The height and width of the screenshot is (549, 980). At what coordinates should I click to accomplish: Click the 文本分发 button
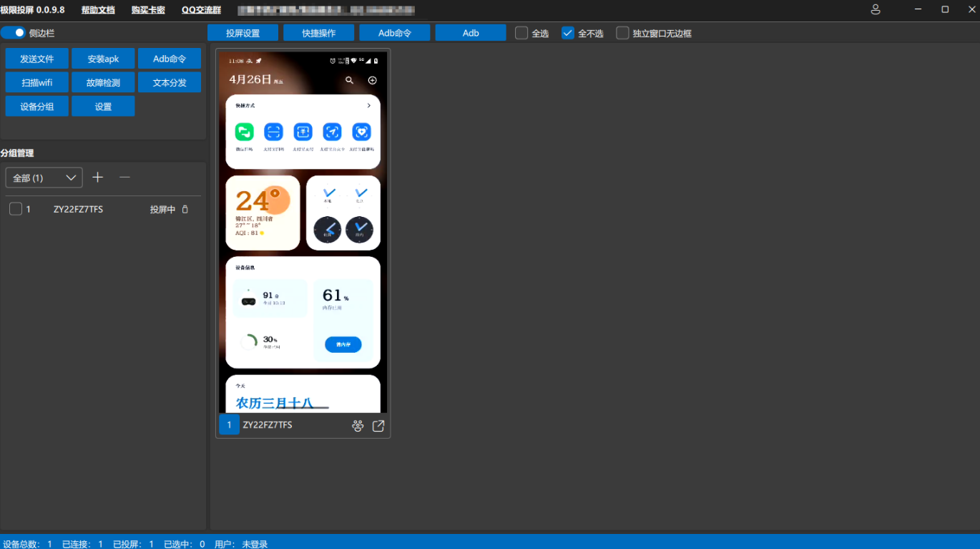pyautogui.click(x=170, y=82)
